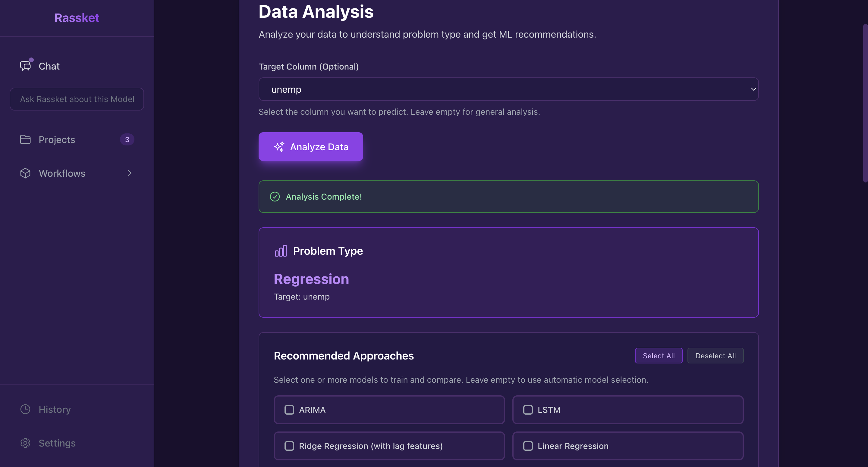Viewport: 868px width, 467px height.
Task: Open Settings using the gear icon
Action: [x=25, y=443]
